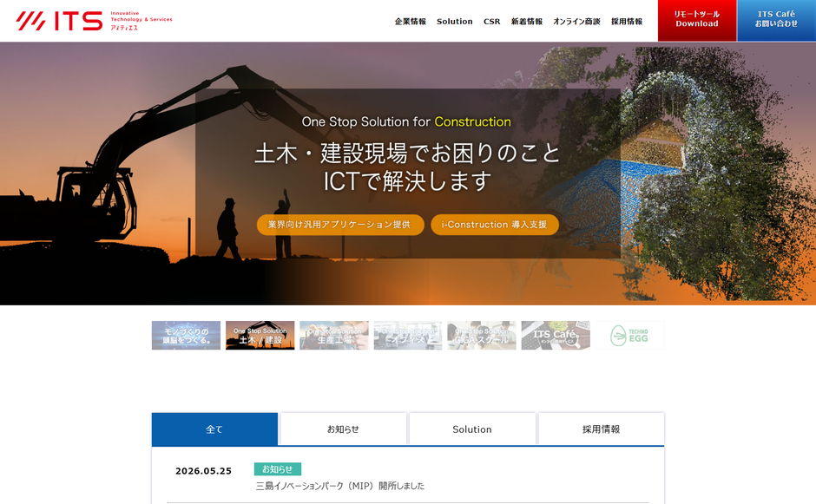This screenshot has width=816, height=504.
Task: Open the 採用情報 header menu item
Action: [627, 22]
